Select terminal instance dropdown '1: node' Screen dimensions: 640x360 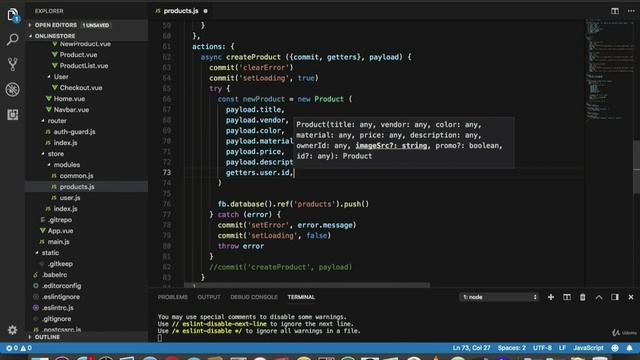(499, 297)
